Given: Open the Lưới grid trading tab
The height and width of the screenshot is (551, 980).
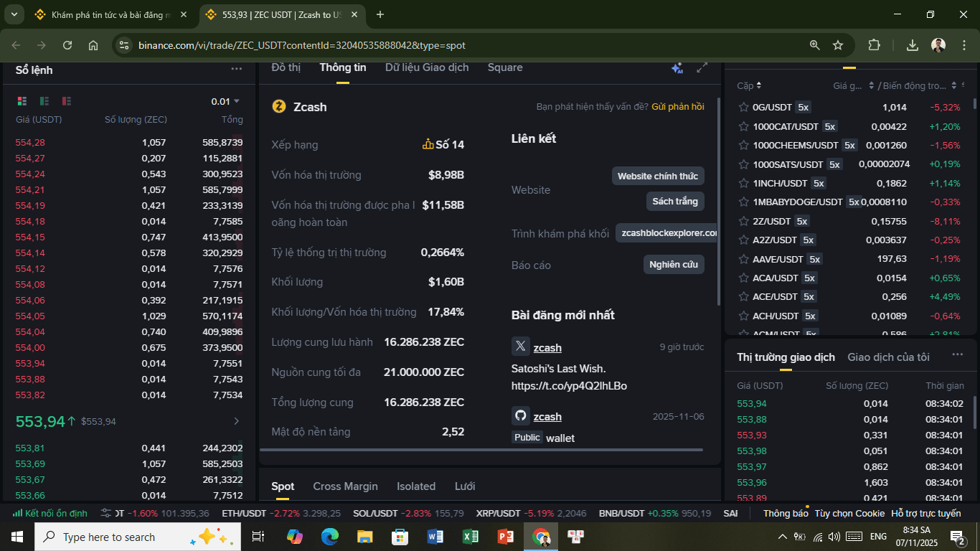Looking at the screenshot, I should (465, 486).
